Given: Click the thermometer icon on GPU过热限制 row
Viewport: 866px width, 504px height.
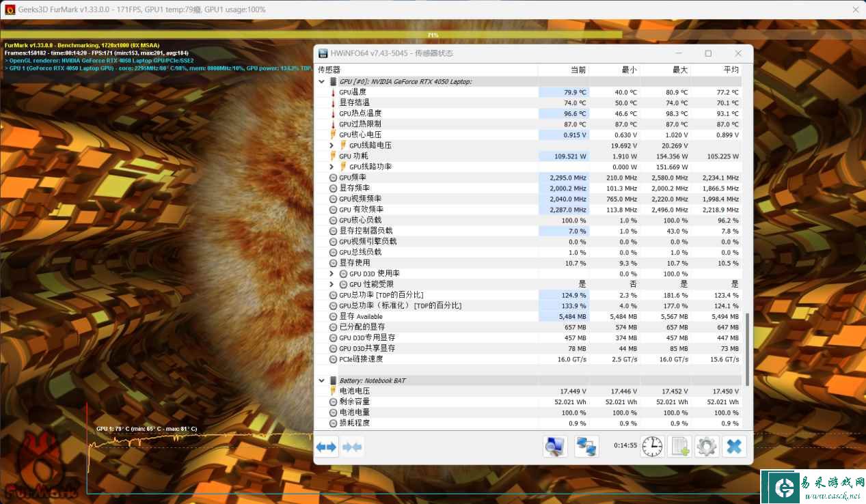Looking at the screenshot, I should coord(334,124).
